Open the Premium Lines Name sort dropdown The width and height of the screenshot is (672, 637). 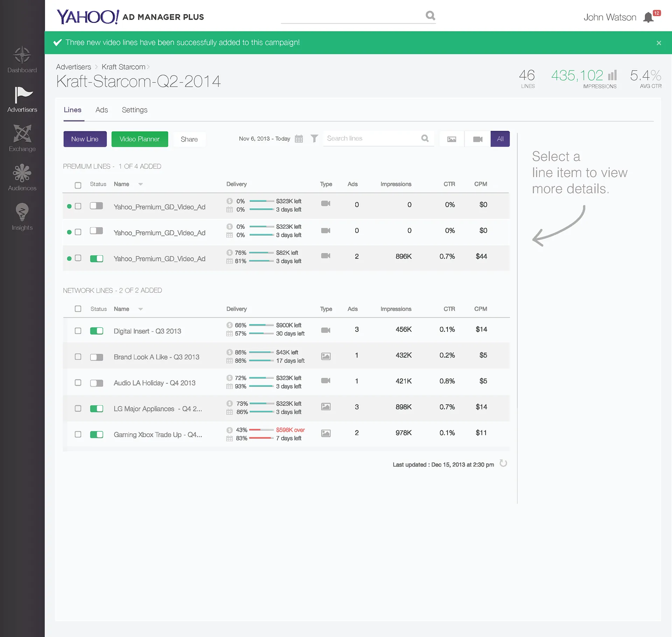(140, 184)
